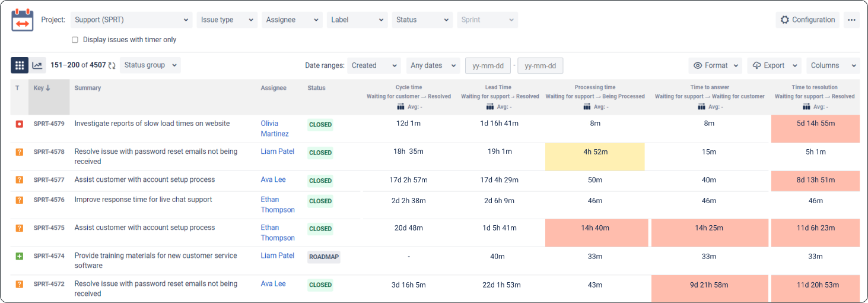Click the calculator icon under Cycle time
Viewport: 868px width, 303px height.
400,107
